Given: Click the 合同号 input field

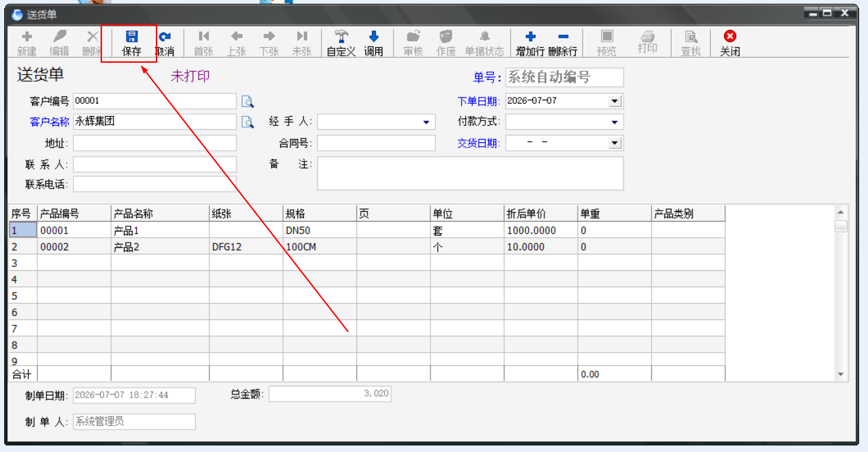Looking at the screenshot, I should pos(376,143).
